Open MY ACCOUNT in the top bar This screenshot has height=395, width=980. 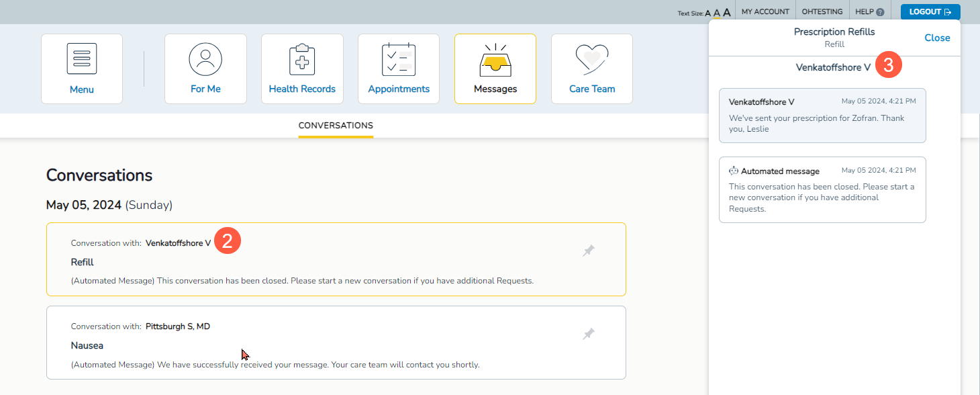765,11
